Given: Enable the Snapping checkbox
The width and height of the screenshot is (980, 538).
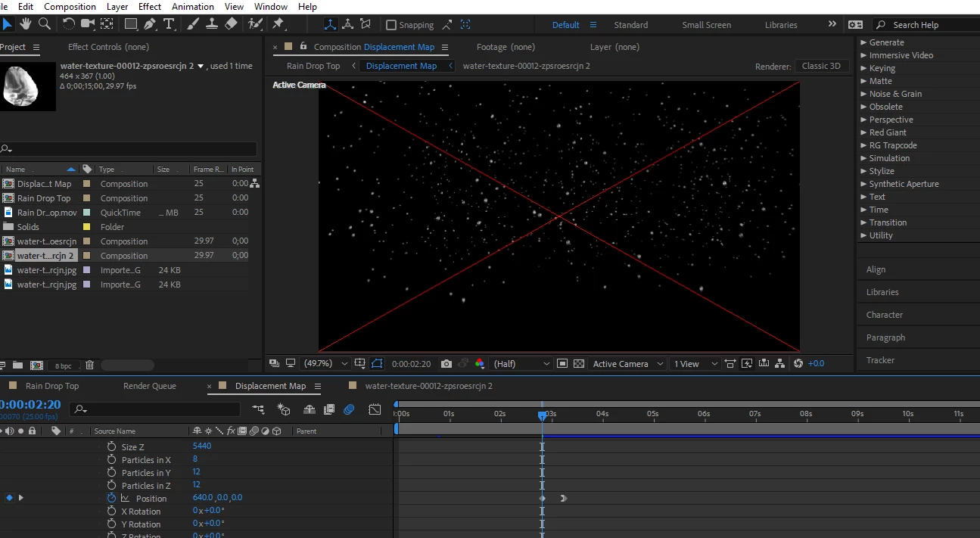Looking at the screenshot, I should click(391, 25).
